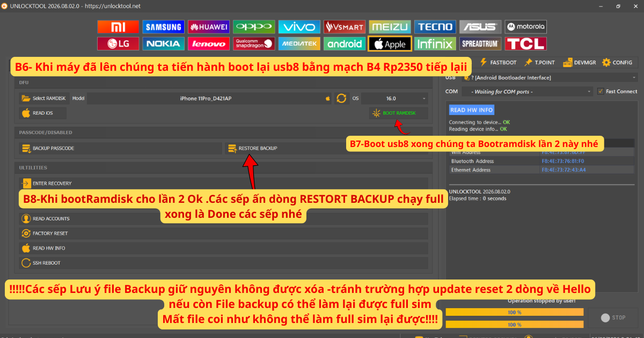Open the CONFIG settings

click(617, 62)
